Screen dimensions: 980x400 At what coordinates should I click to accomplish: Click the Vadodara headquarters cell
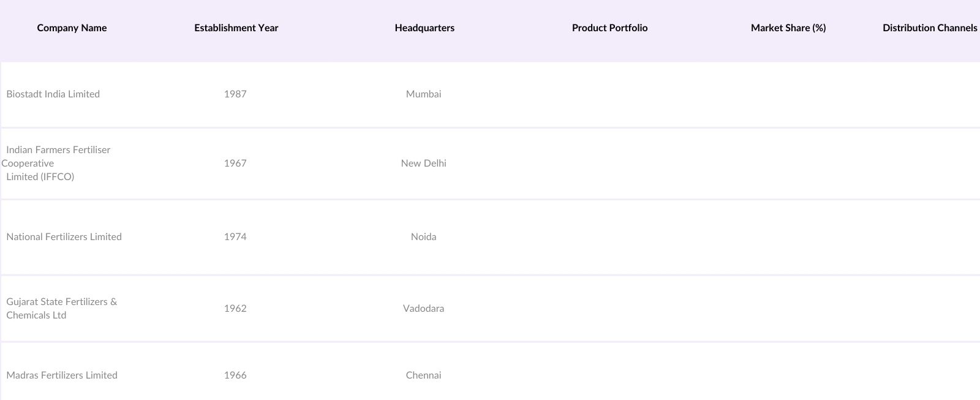pos(423,309)
